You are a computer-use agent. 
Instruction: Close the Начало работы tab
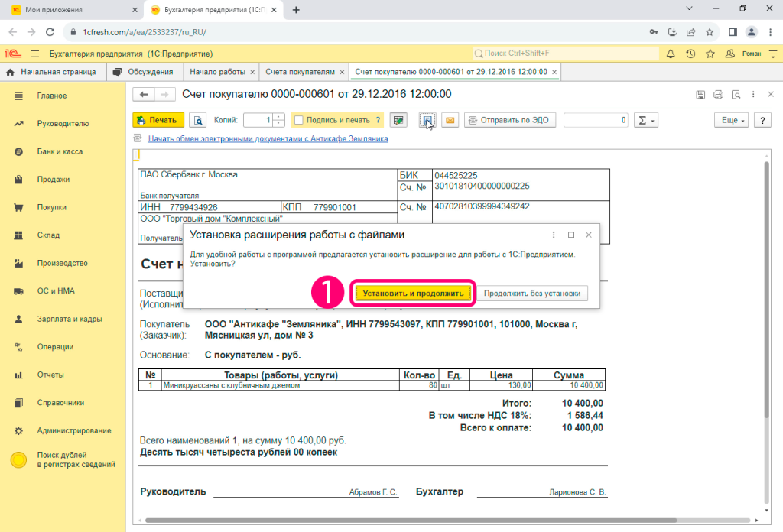coord(252,73)
